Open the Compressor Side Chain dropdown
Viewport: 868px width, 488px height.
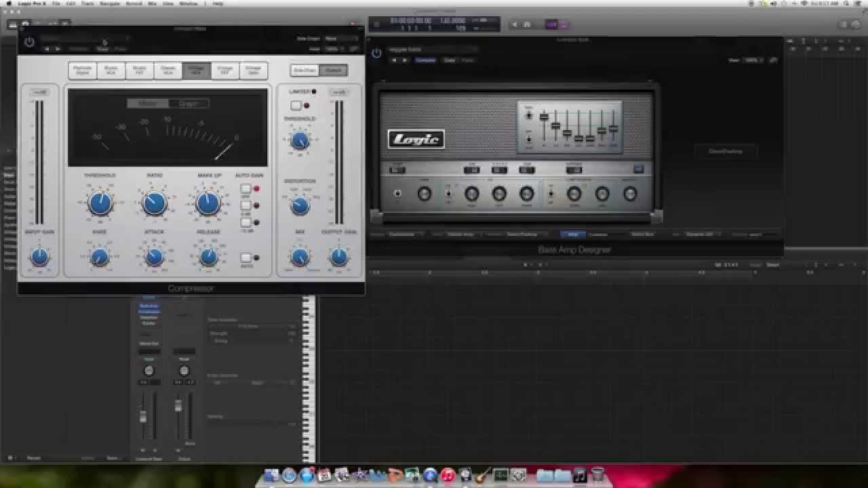coord(340,39)
